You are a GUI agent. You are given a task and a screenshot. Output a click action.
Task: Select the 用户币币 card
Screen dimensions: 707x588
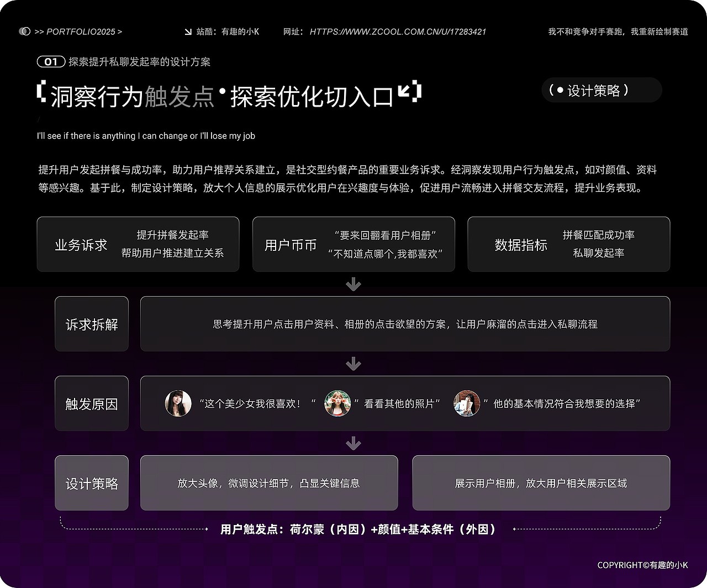coord(353,244)
